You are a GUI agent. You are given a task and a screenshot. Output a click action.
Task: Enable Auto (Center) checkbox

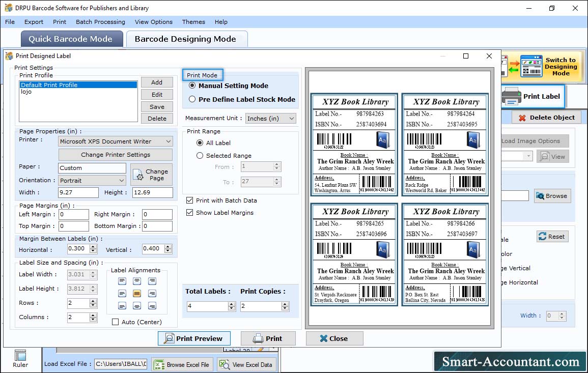(x=116, y=322)
